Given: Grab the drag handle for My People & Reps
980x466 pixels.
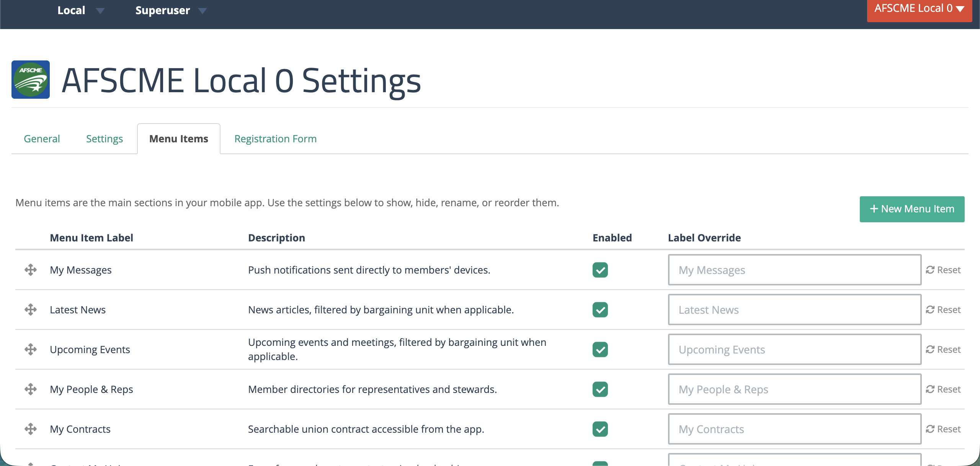Looking at the screenshot, I should point(31,389).
